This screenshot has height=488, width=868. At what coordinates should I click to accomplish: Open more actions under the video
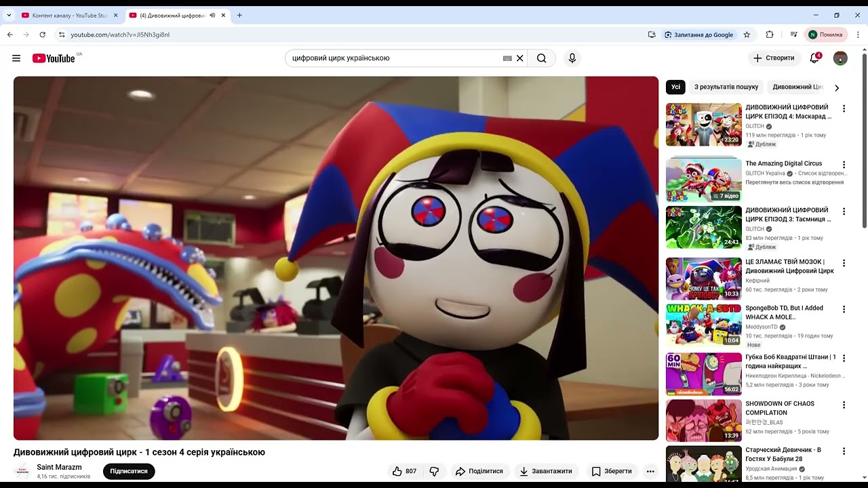click(x=650, y=471)
